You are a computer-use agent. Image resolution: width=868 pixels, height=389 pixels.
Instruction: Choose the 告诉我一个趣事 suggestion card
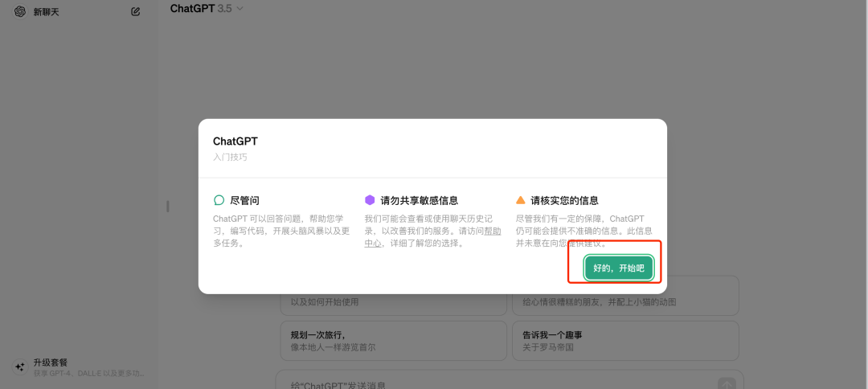(x=624, y=341)
